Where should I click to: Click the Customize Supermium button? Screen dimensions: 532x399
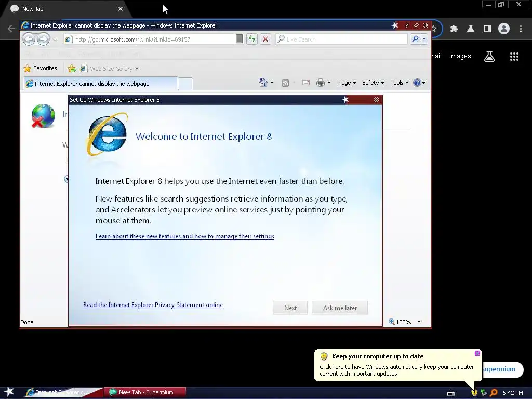click(x=502, y=369)
